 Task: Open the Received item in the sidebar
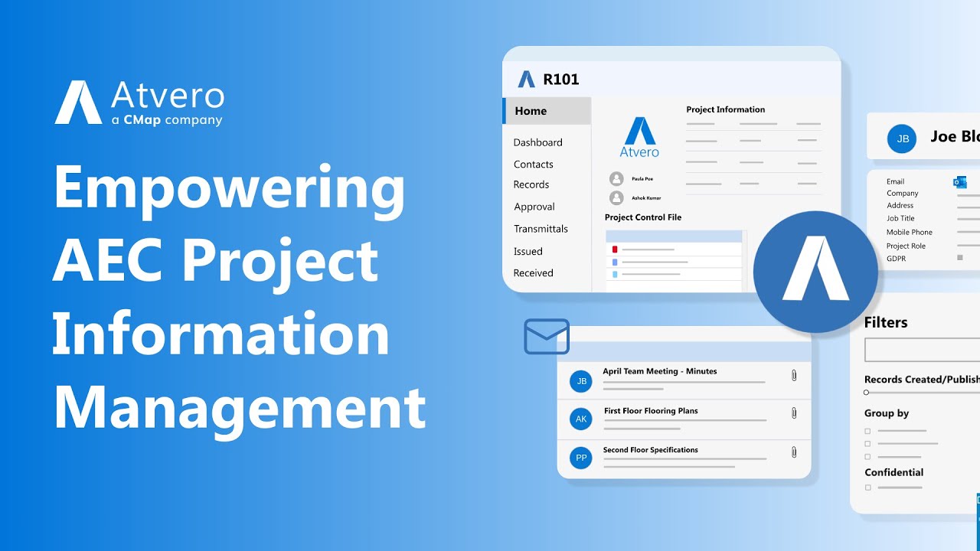tap(533, 273)
